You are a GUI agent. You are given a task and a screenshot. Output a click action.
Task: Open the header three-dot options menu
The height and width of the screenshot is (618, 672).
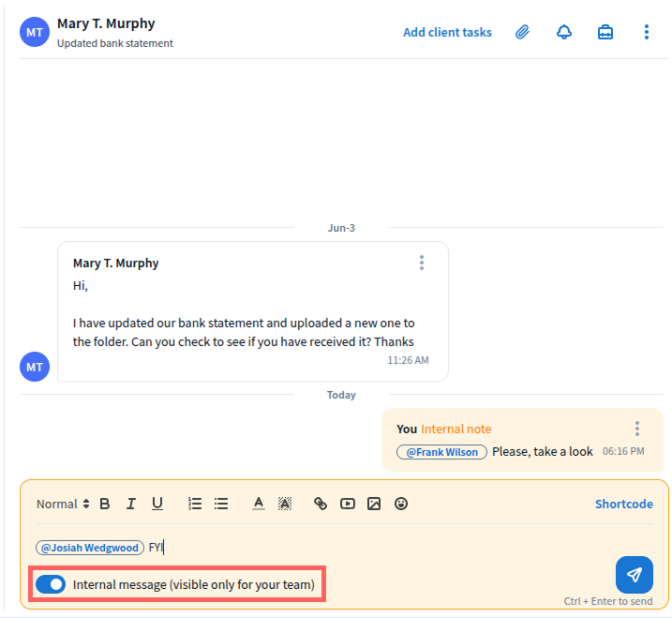(646, 32)
